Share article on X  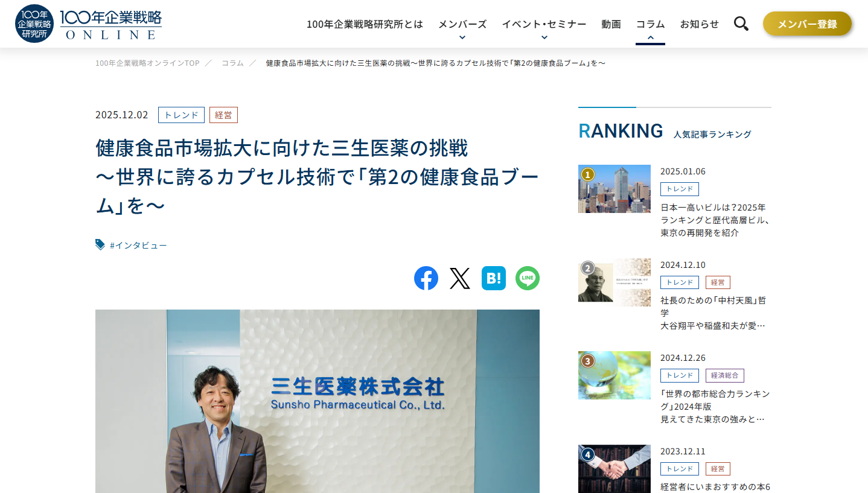tap(460, 278)
